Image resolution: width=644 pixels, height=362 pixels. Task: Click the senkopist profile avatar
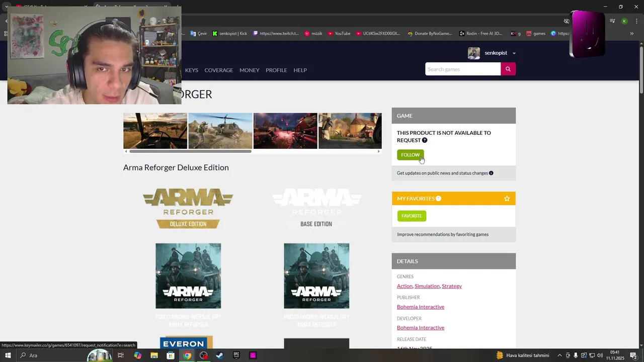[474, 53]
